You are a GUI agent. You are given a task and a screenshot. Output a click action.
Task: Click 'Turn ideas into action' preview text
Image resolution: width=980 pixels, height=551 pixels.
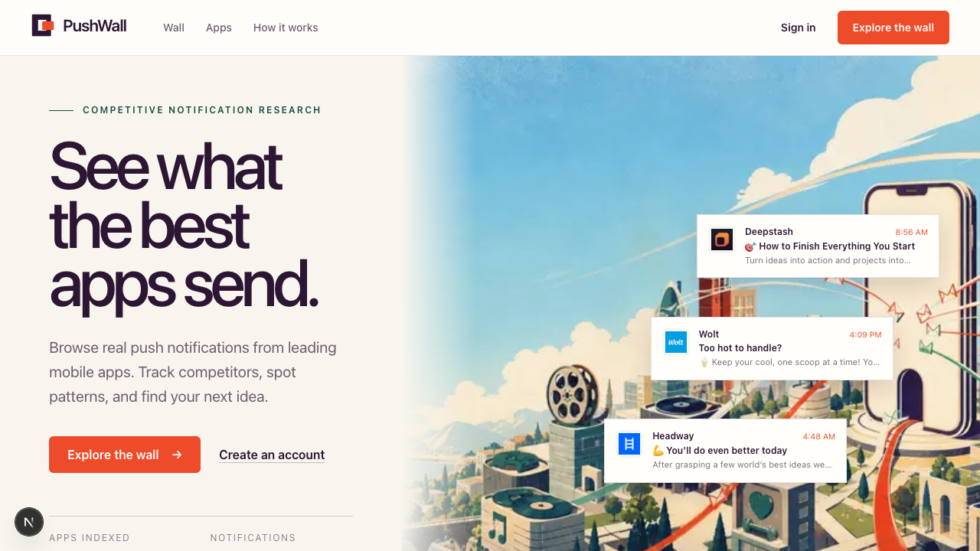(828, 260)
